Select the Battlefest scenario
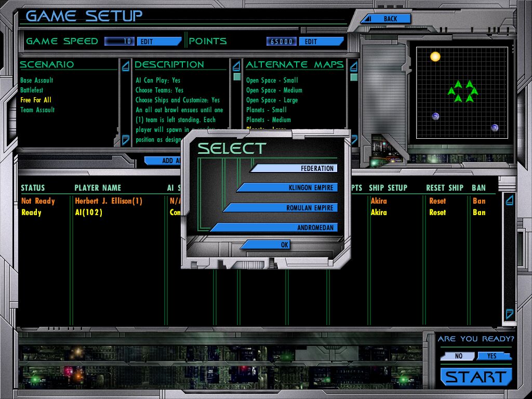 (32, 90)
